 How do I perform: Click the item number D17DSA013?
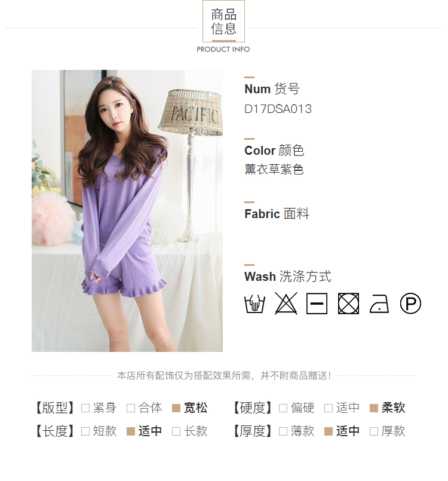[x=278, y=109]
